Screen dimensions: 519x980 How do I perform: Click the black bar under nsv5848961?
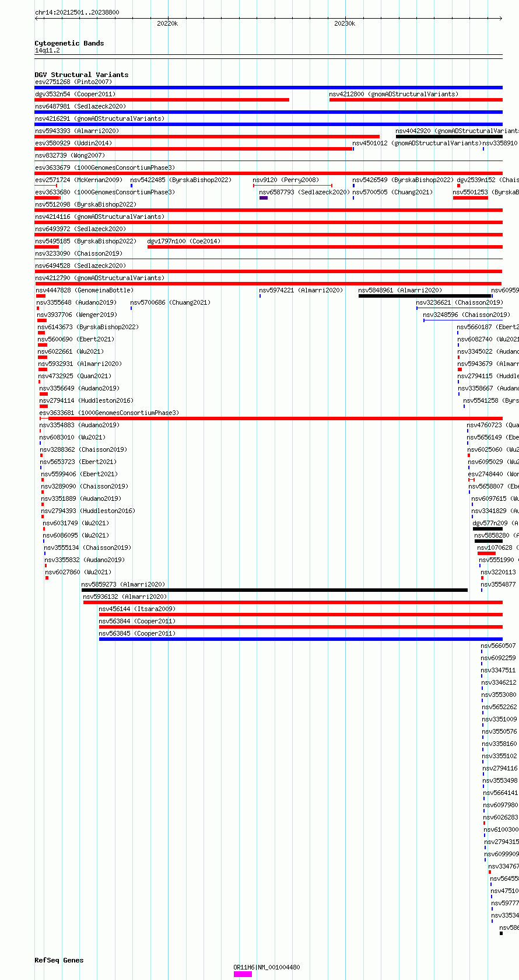(x=425, y=296)
